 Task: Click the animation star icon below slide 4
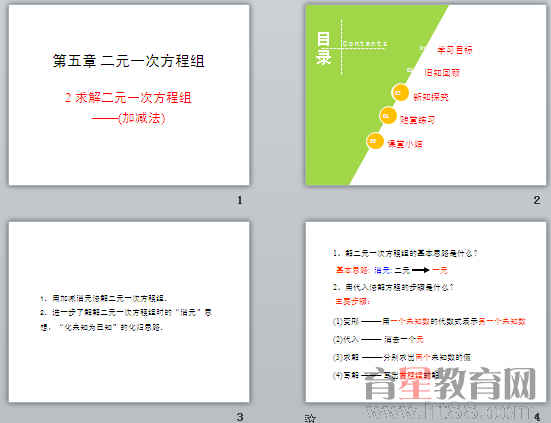tap(310, 418)
